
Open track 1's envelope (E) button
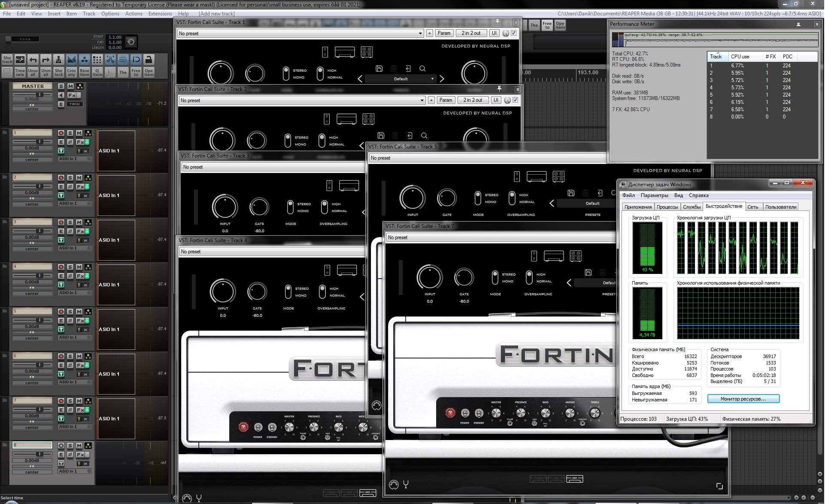click(61, 142)
